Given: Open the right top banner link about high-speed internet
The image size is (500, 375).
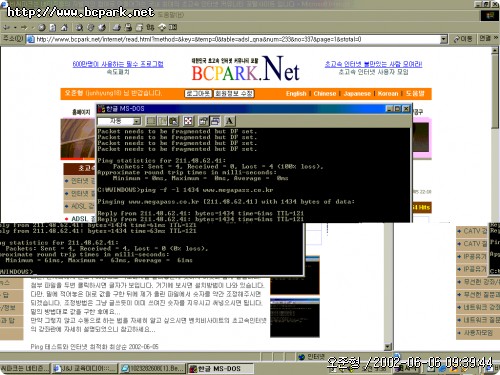Looking at the screenshot, I should point(373,64).
